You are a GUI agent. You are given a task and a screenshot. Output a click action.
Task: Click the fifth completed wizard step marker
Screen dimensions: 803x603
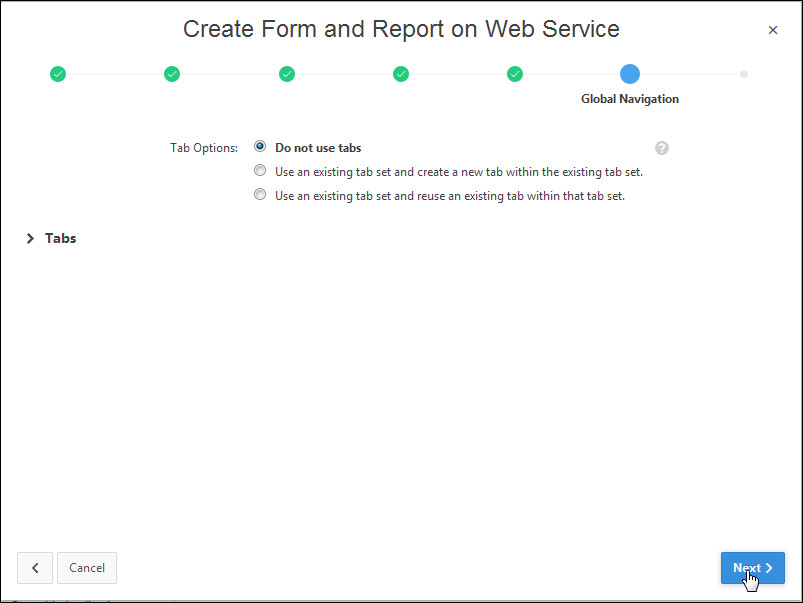515,74
